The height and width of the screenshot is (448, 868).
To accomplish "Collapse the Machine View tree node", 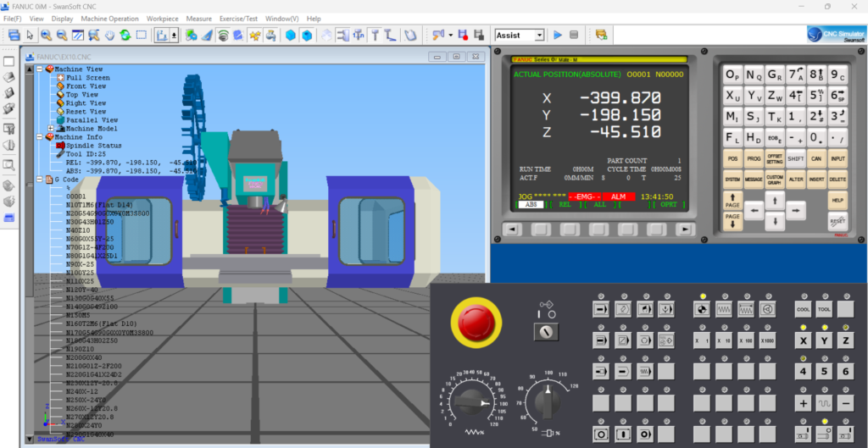I will click(x=39, y=69).
